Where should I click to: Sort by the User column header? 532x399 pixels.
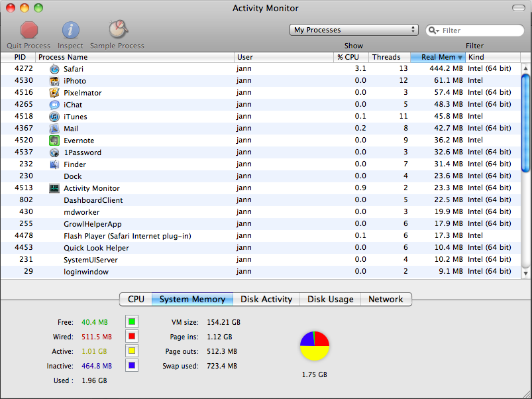284,57
